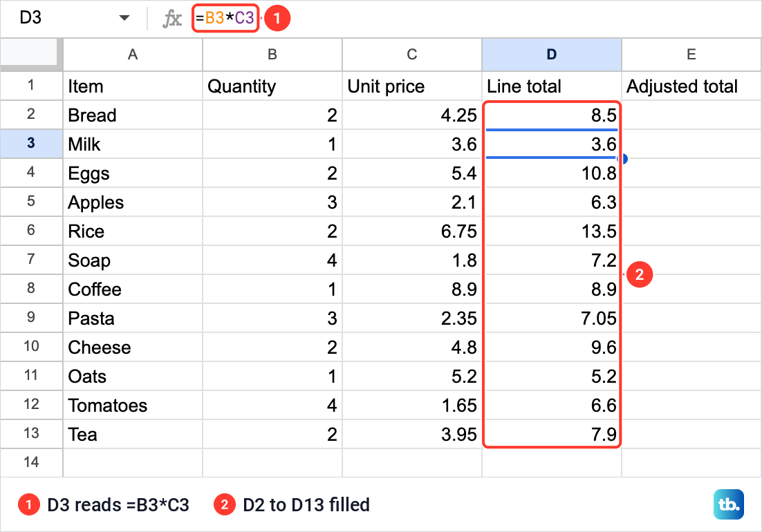Select column D header
The height and width of the screenshot is (532, 762).
(552, 55)
